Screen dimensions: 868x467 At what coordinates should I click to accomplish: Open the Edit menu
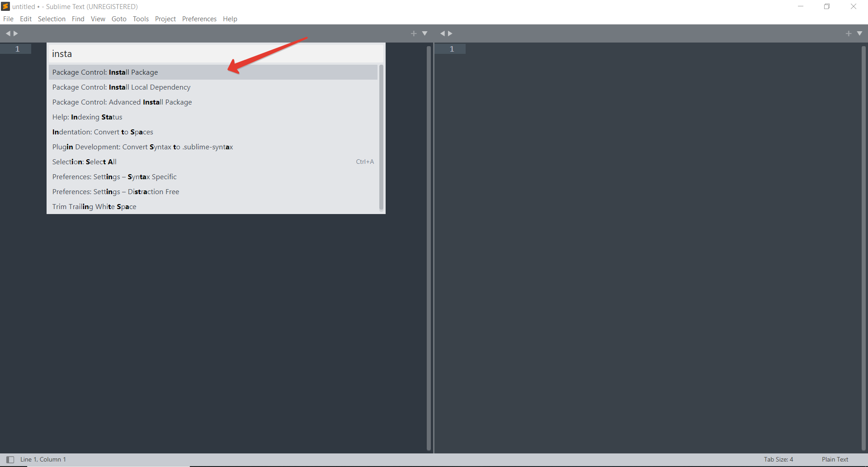pos(26,19)
